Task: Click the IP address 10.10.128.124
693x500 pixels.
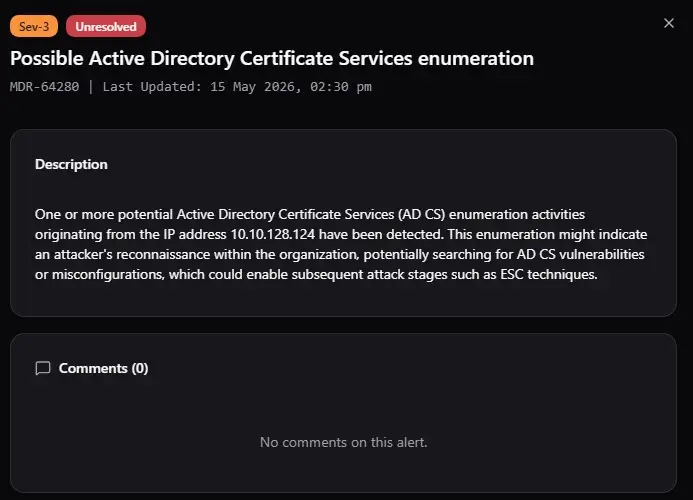Action: 273,234
